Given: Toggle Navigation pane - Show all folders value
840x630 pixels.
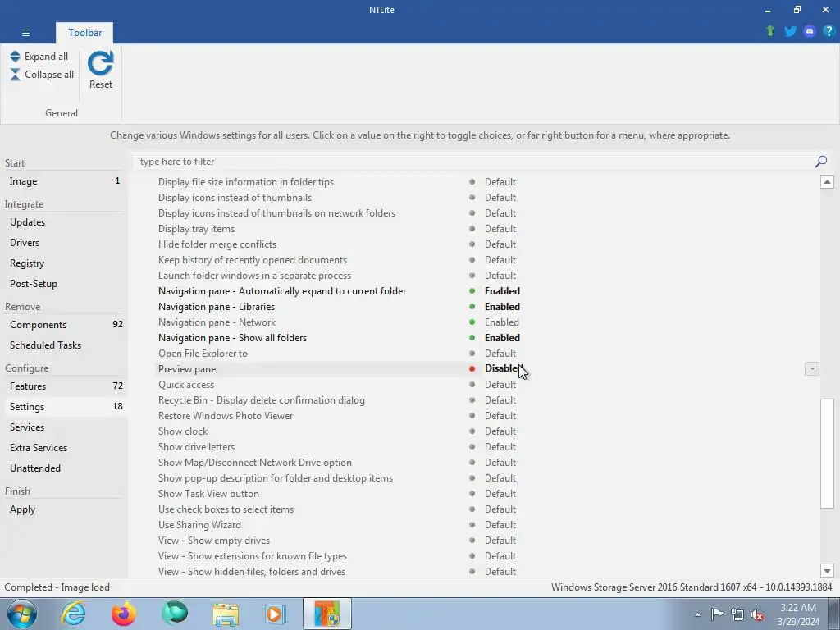Looking at the screenshot, I should (x=502, y=337).
